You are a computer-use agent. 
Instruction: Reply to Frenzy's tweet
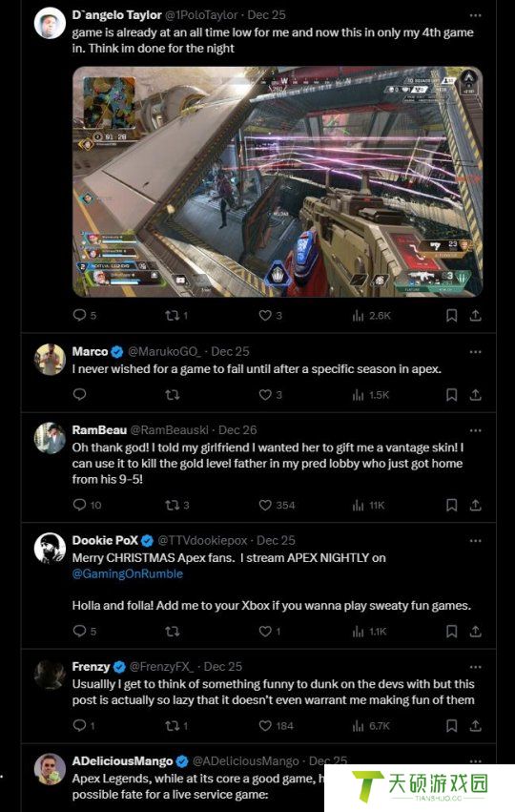point(79,725)
